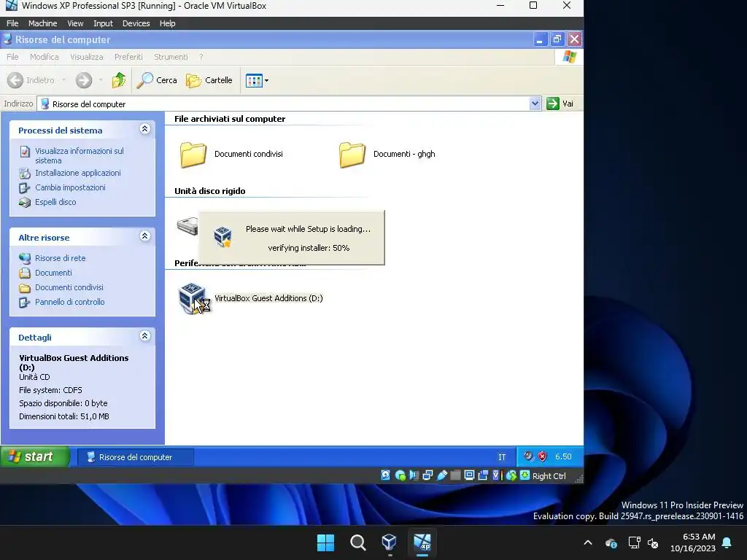Click the VirtualBox network status icon

(427, 475)
